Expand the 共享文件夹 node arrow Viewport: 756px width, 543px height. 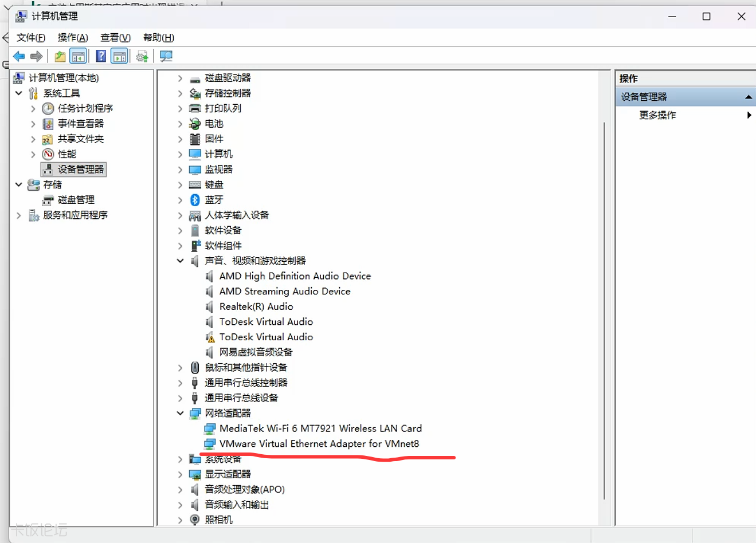pos(33,139)
